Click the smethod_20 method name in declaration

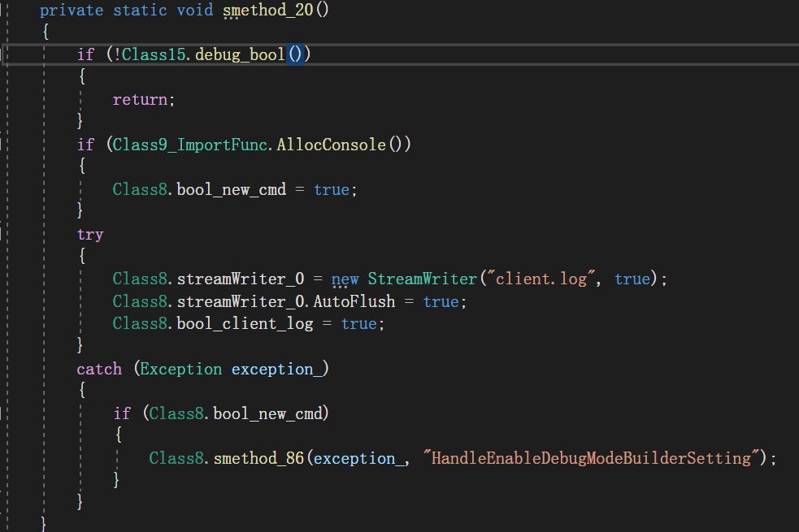[268, 11]
